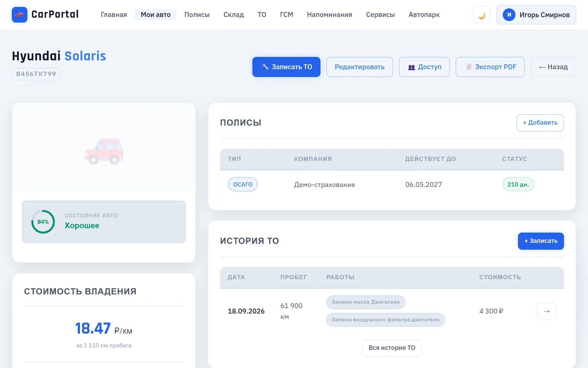Screen dimensions: 588x368
Task: Click the 18.09.2026 service date
Action: [x=246, y=311]
